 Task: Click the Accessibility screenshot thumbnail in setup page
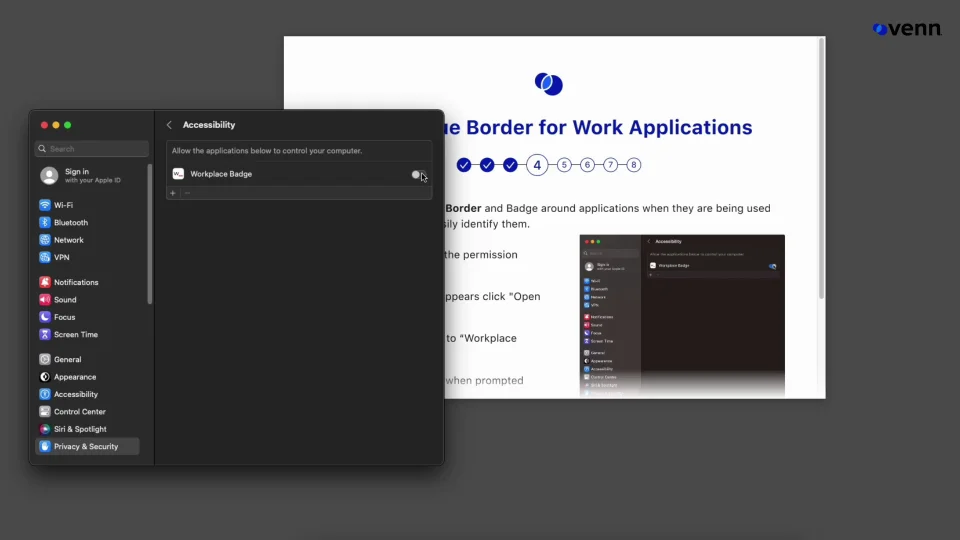tap(682, 316)
